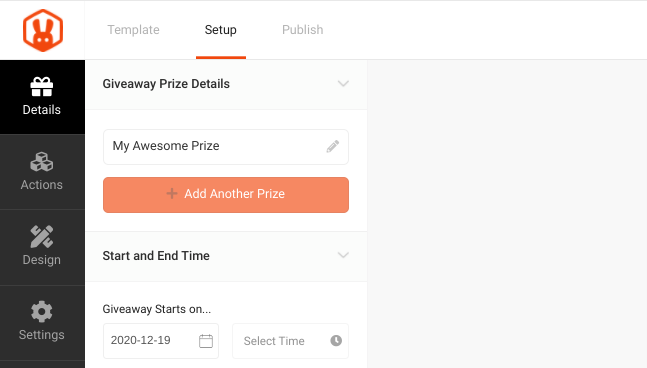Click the clock icon in time field

click(x=336, y=340)
